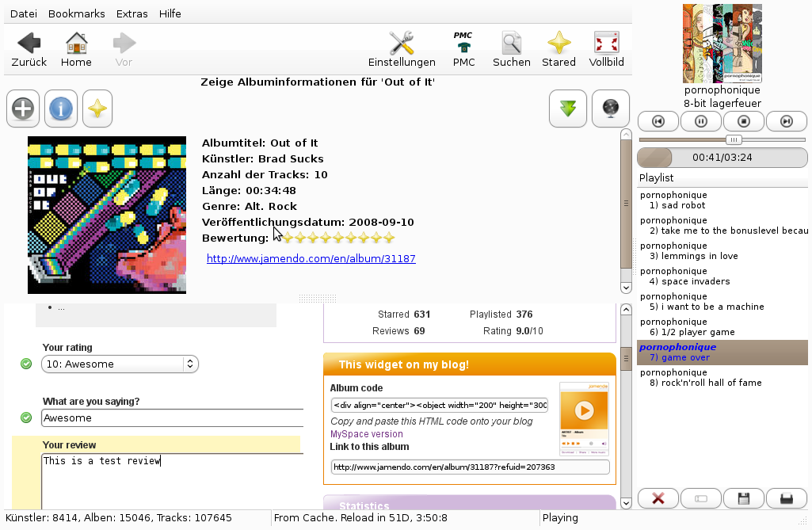Image resolution: width=812 pixels, height=530 pixels.
Task: Click the Your review text area
Action: 173,482
